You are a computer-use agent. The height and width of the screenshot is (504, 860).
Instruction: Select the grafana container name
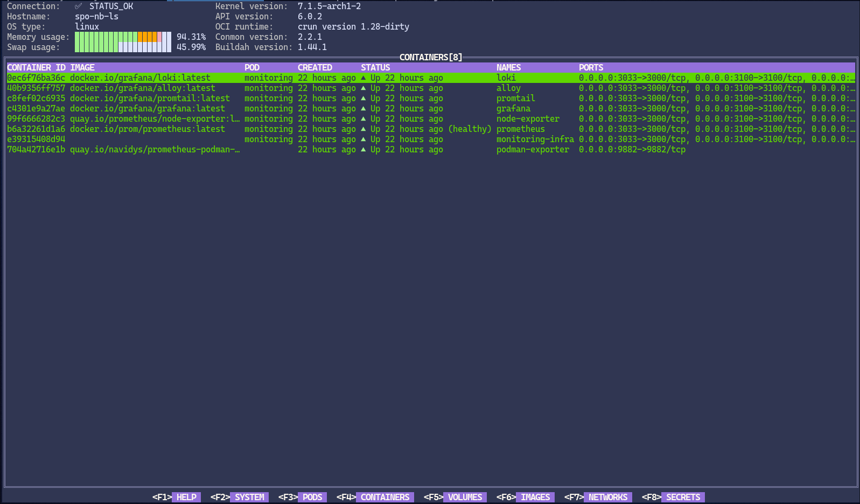coord(513,108)
